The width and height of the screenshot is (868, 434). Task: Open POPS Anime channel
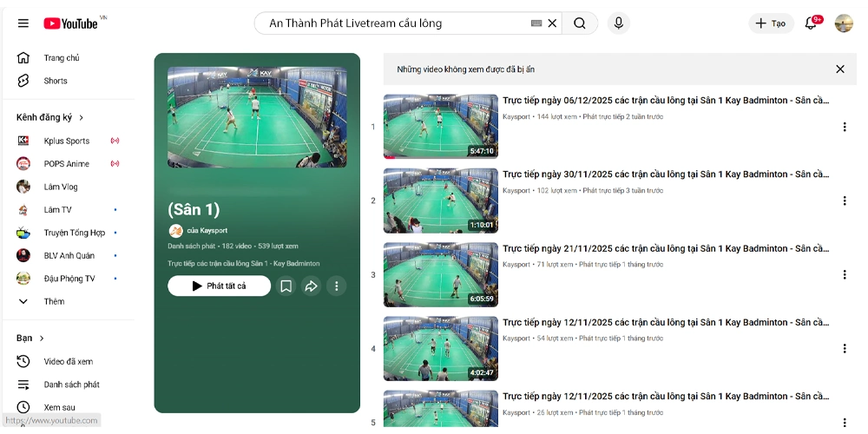tap(69, 164)
